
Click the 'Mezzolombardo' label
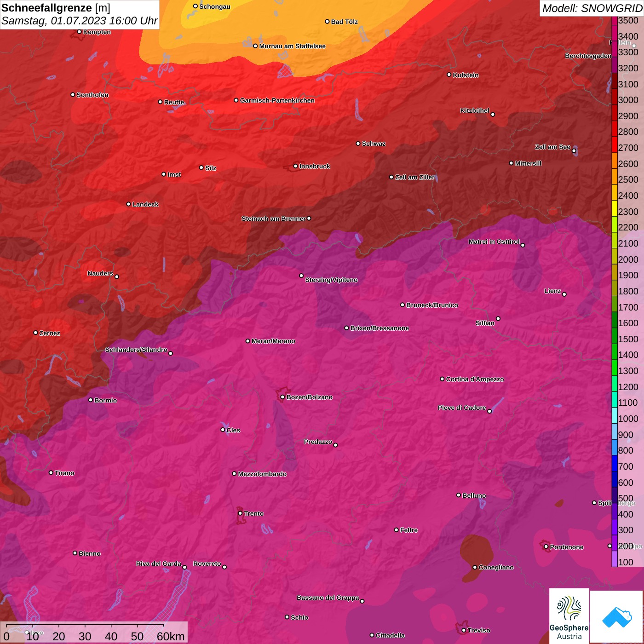click(x=262, y=474)
